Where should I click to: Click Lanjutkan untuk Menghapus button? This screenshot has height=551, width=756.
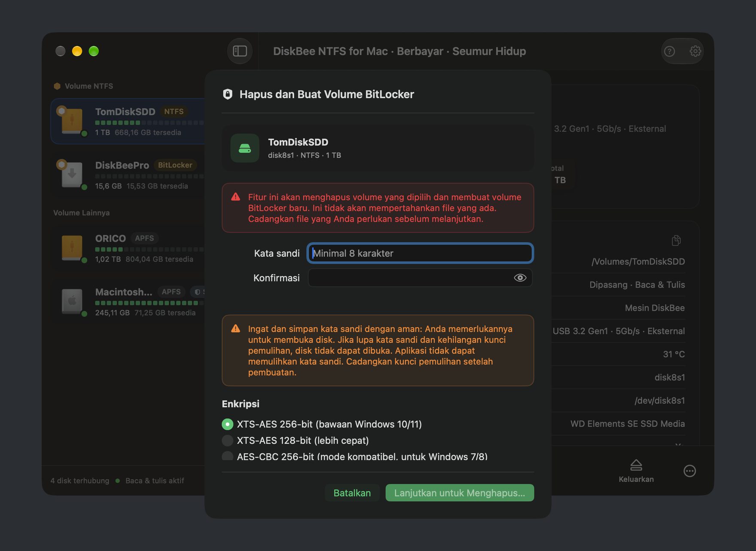[460, 493]
